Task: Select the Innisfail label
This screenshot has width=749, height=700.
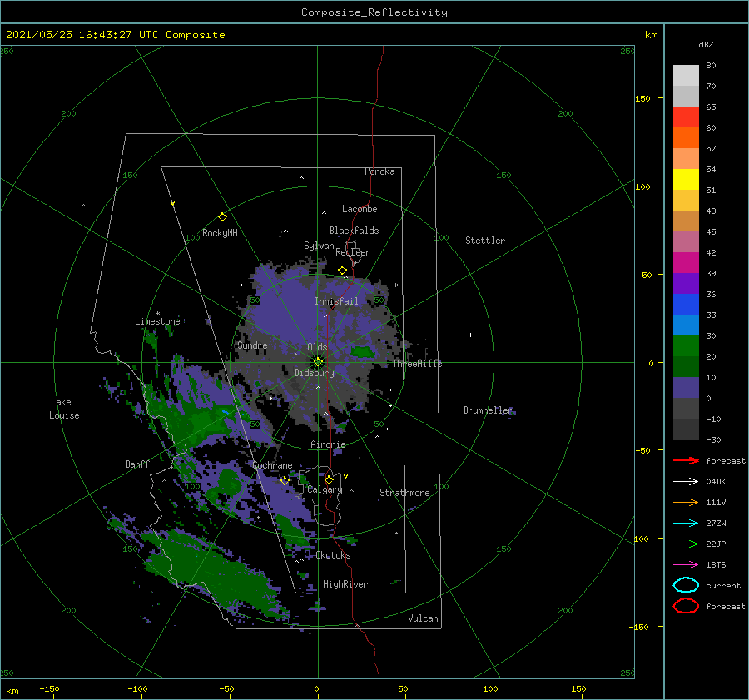Action: [x=336, y=301]
